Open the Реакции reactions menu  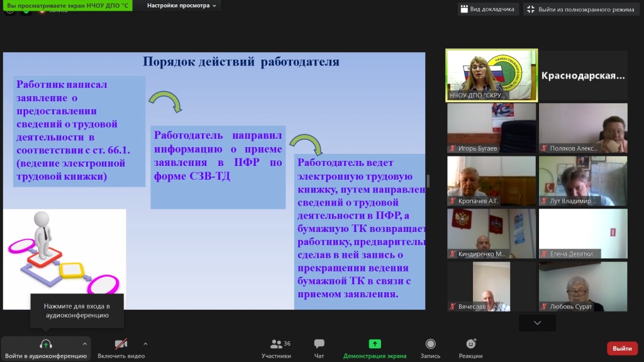tap(470, 344)
